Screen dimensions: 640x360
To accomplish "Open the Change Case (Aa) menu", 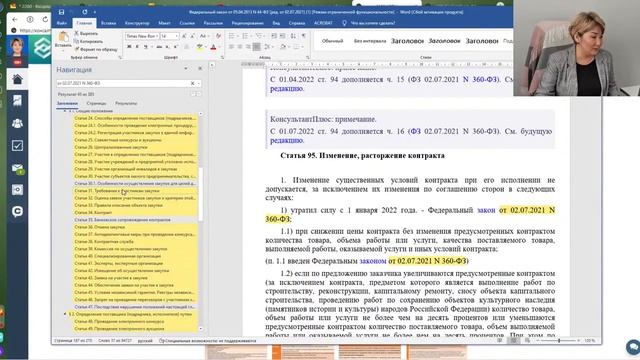I will (203, 36).
